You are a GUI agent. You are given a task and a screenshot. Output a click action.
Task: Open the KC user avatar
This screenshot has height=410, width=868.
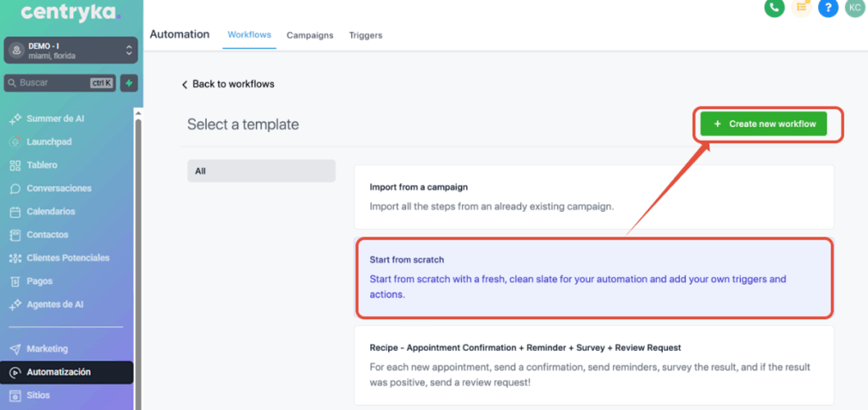point(854,8)
